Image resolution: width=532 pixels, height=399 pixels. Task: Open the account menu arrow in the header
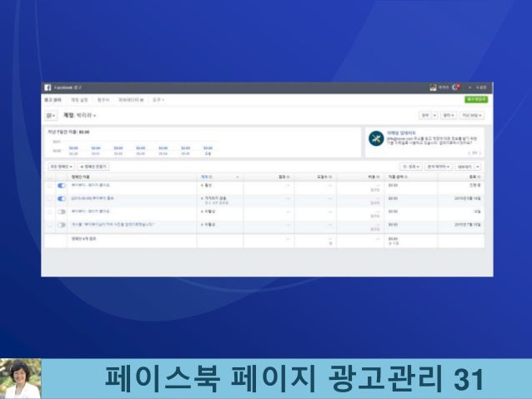coord(470,87)
